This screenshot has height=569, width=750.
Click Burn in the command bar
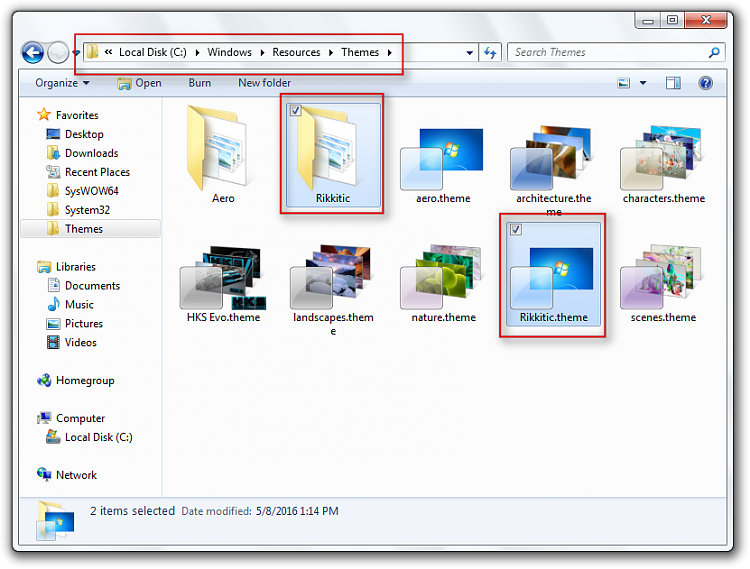(199, 83)
